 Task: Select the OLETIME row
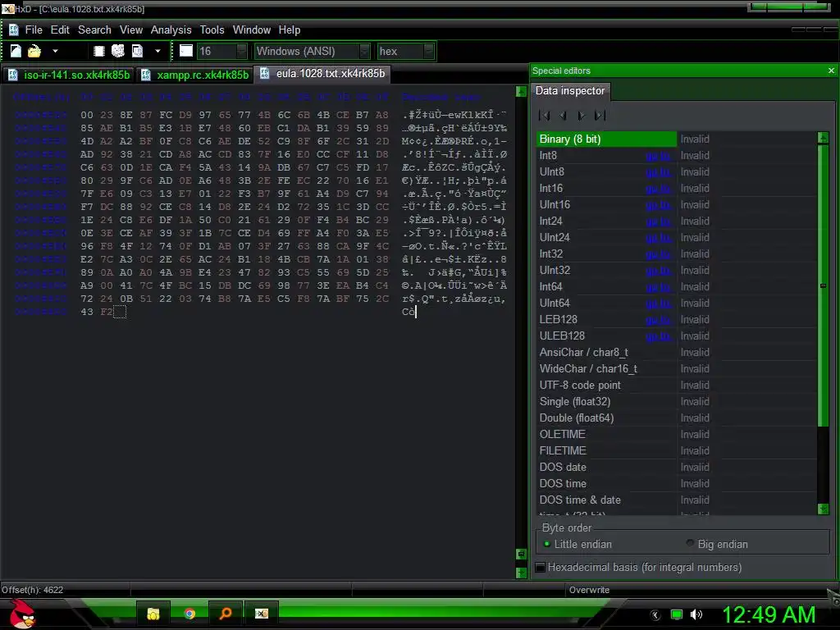[x=677, y=435]
